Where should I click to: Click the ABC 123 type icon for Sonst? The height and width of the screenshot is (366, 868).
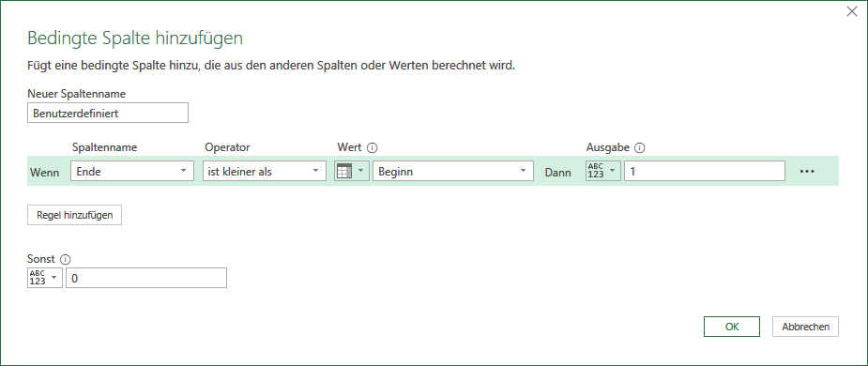point(37,278)
